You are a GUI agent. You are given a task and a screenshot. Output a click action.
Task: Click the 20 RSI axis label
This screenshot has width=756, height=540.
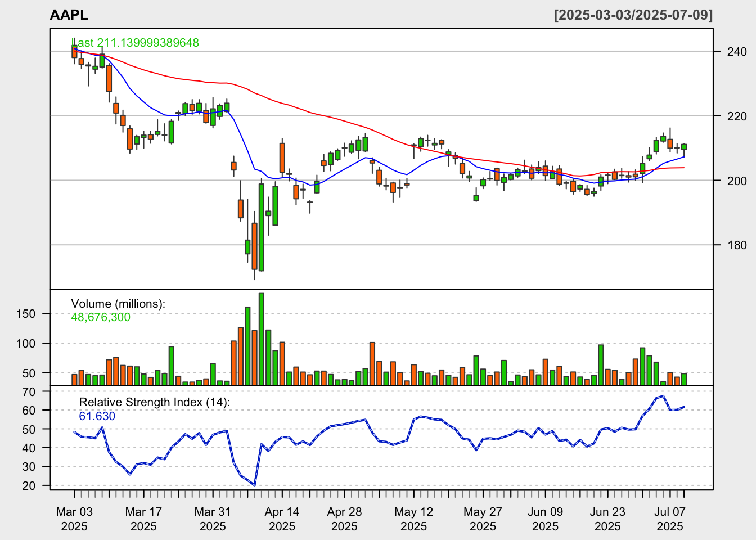point(29,486)
